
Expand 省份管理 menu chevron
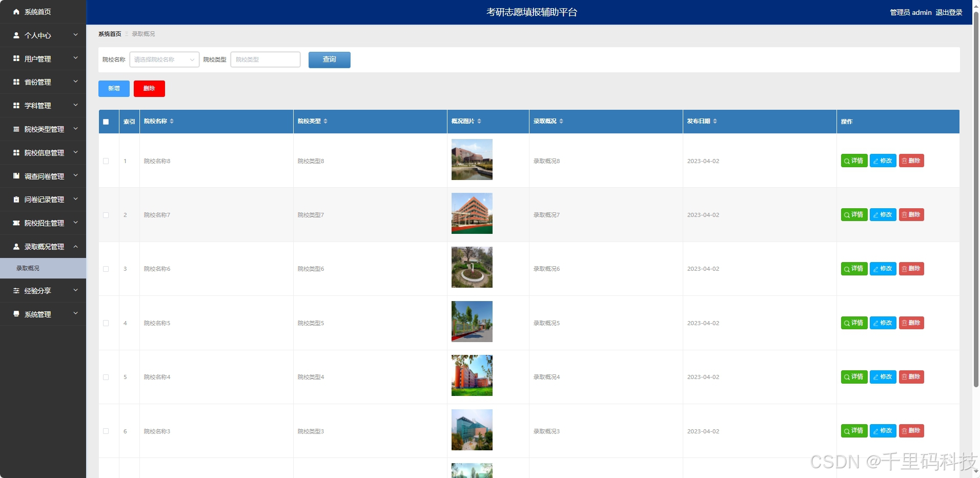(x=75, y=82)
